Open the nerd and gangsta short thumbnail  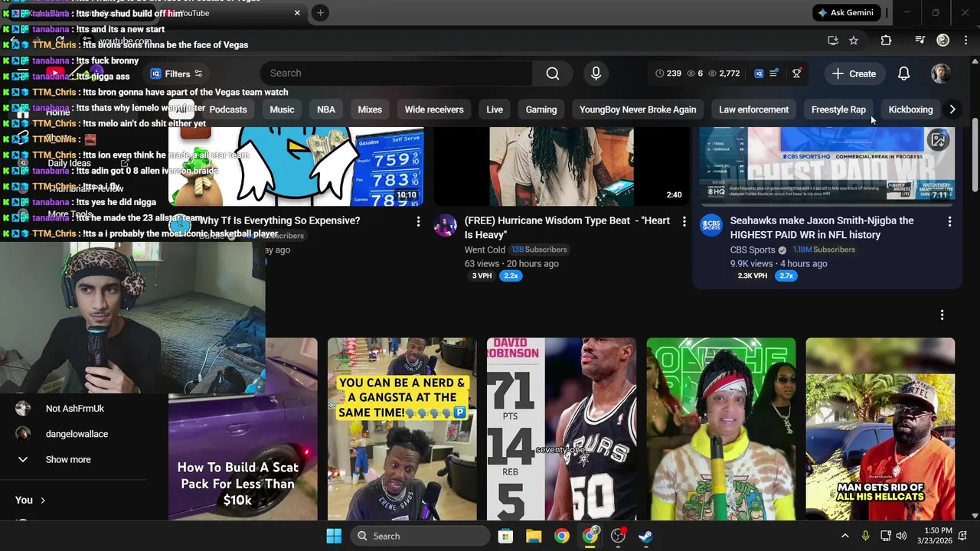[402, 429]
